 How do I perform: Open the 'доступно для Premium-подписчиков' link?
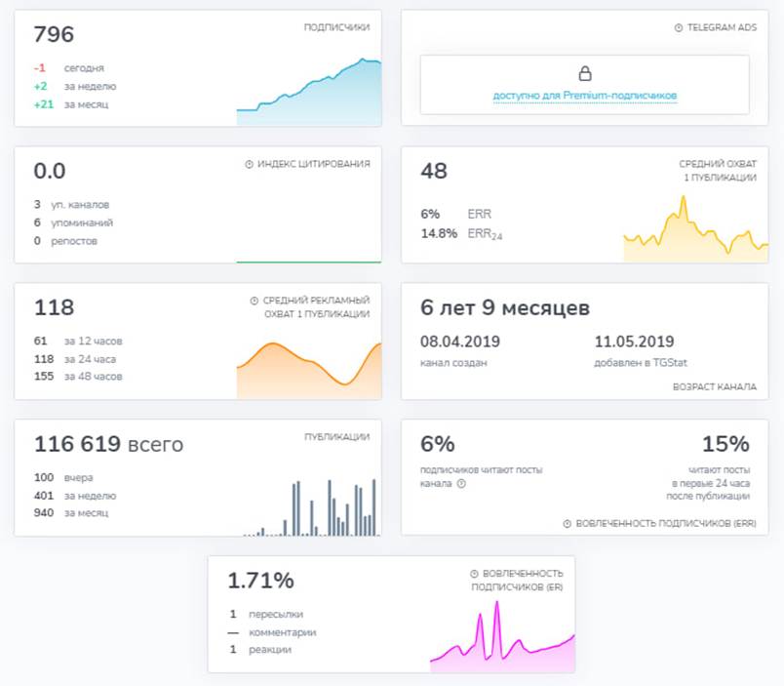tap(585, 96)
